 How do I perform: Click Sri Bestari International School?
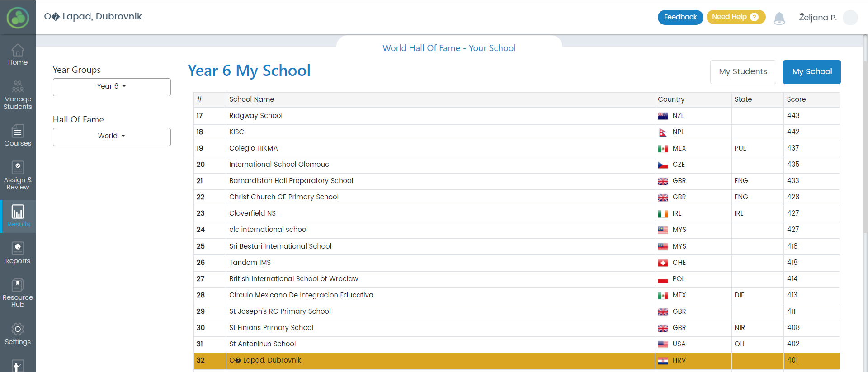click(x=280, y=246)
